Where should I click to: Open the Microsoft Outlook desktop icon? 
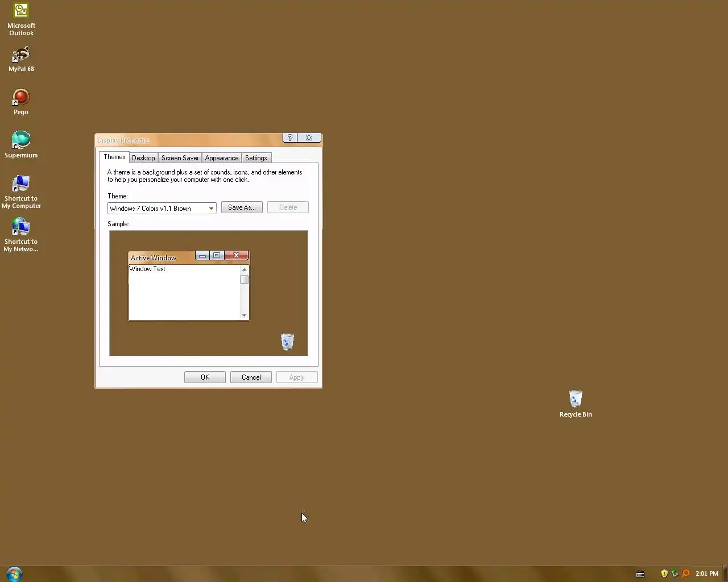(21, 19)
